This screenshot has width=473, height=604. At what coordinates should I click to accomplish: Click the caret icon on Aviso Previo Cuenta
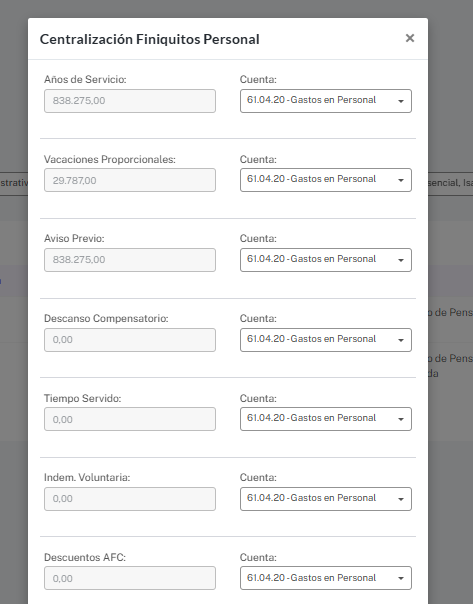[401, 260]
